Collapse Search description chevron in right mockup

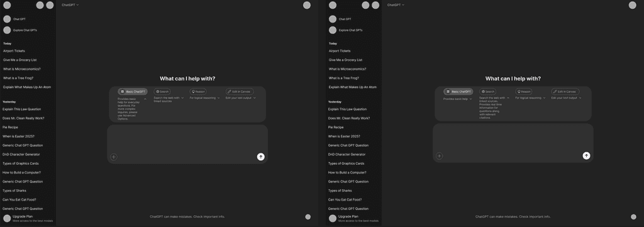tap(508, 98)
